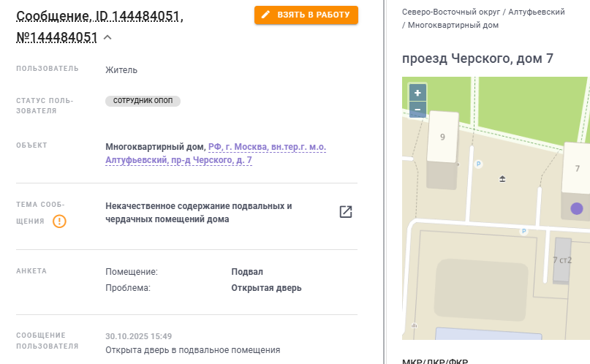590x364 pixels.
Task: Zoom out the map with minus
Action: 417,110
